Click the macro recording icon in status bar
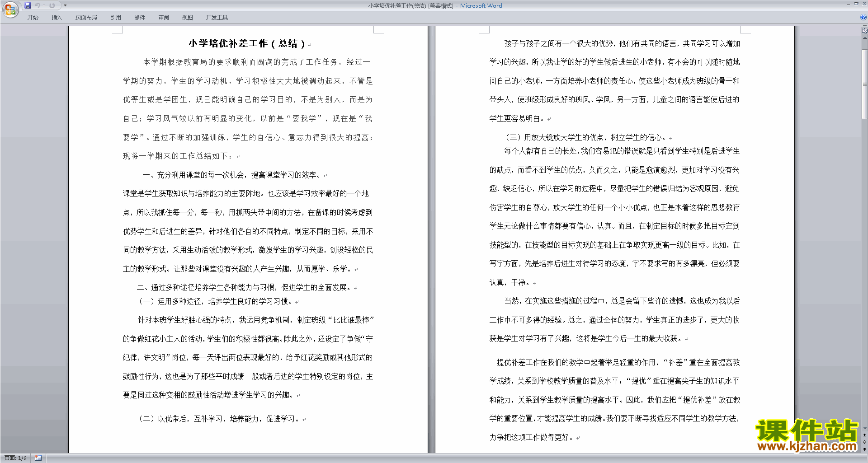The height and width of the screenshot is (463, 868). pos(38,458)
